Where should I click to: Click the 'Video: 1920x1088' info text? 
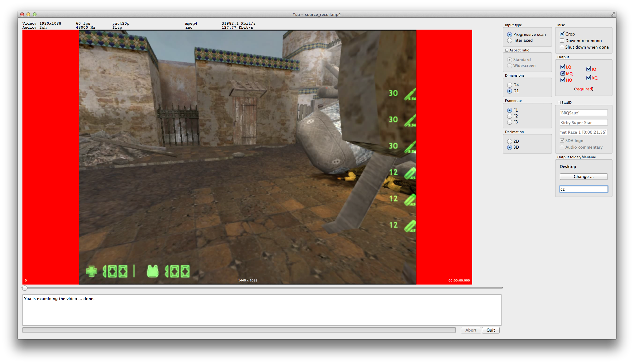click(x=42, y=23)
